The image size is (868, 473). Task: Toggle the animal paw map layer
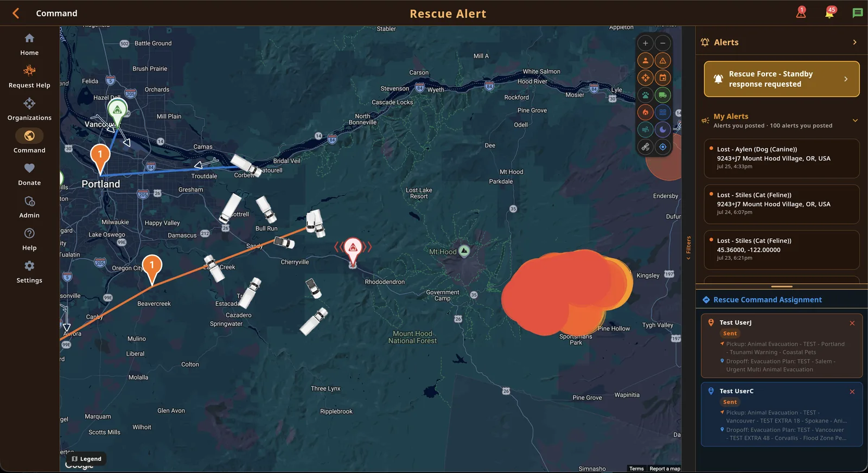click(x=645, y=95)
